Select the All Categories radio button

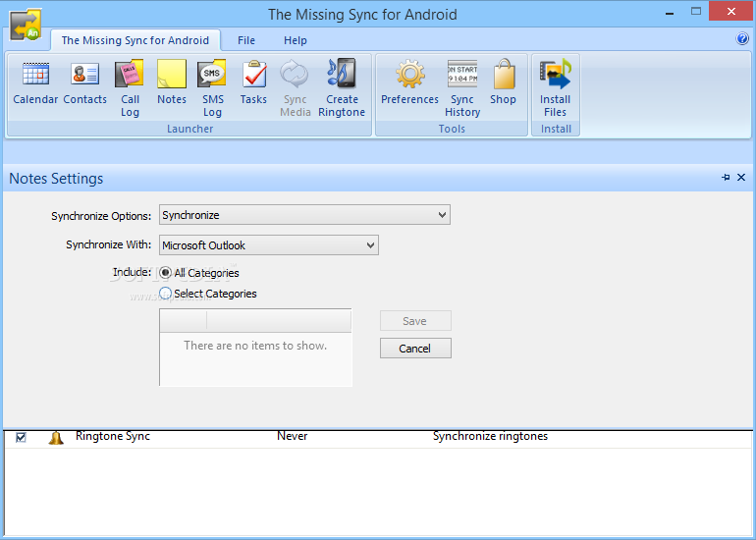pos(165,272)
